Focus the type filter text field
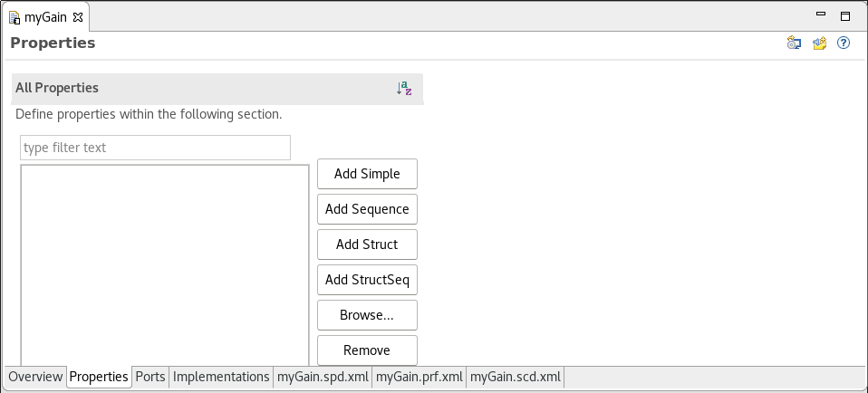This screenshot has height=393, width=868. pyautogui.click(x=155, y=148)
